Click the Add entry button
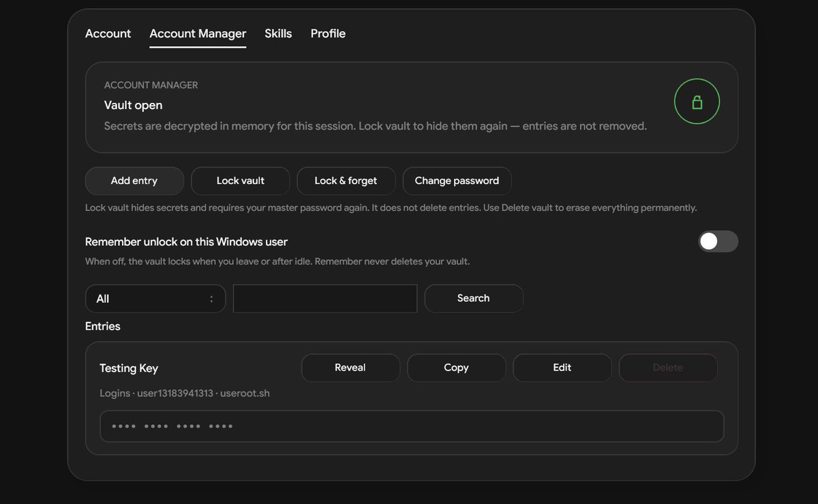This screenshot has width=818, height=504. [x=134, y=180]
